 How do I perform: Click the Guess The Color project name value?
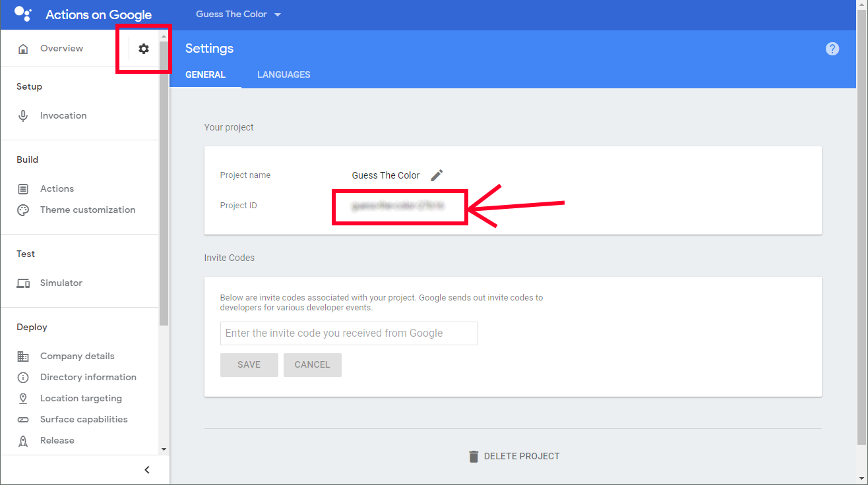point(386,175)
